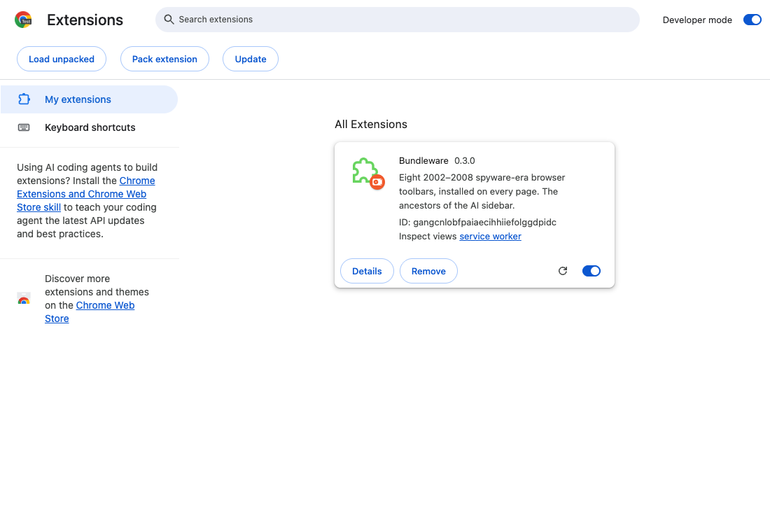
Task: Click the ID gangcnlobfpaiaecihhiiefolggdpidc text
Action: coord(477,222)
